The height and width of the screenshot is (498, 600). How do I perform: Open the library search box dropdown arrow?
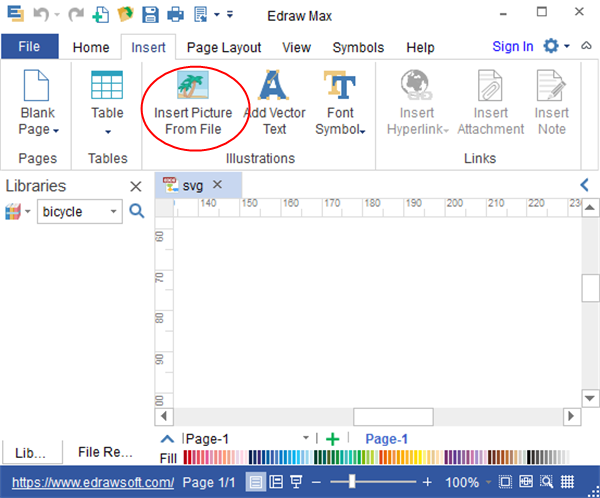point(113,211)
